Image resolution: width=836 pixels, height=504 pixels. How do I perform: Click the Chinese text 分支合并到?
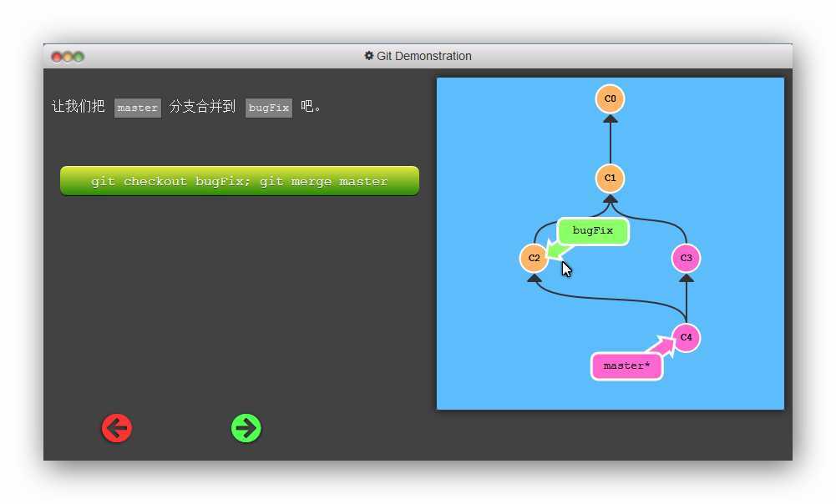coord(202,107)
